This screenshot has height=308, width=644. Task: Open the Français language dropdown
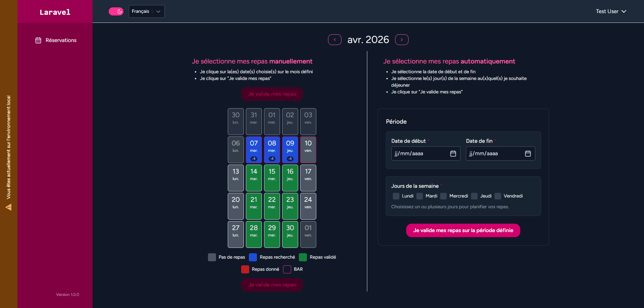pos(147,11)
